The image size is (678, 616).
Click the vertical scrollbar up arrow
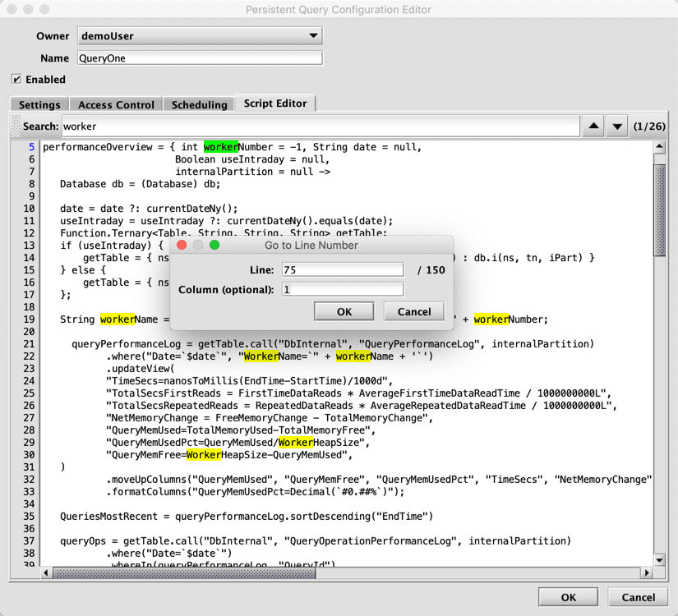[x=659, y=148]
